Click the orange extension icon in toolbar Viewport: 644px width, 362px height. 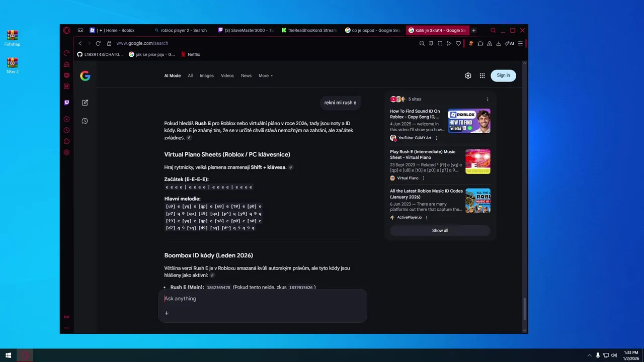471,43
